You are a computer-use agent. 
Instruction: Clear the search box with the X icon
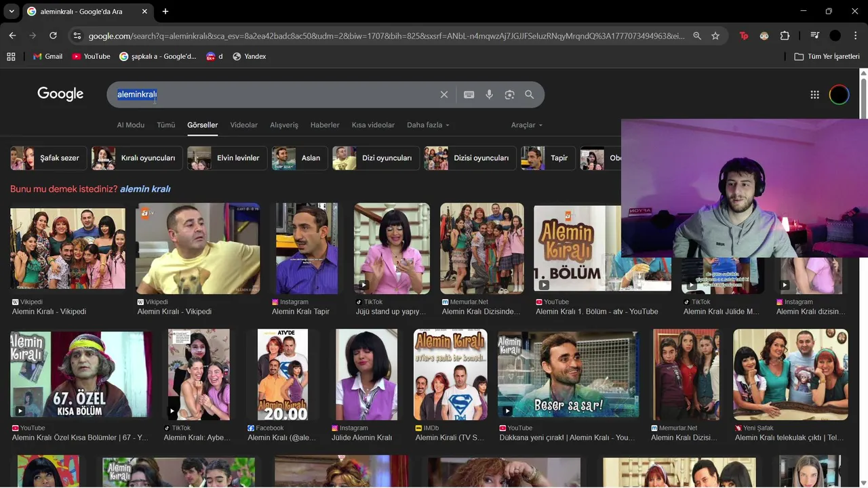444,95
